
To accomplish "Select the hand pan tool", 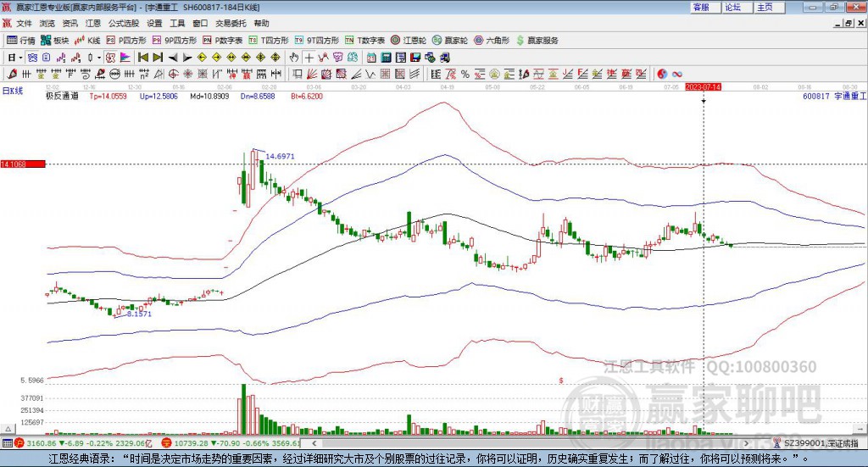I will pyautogui.click(x=294, y=58).
